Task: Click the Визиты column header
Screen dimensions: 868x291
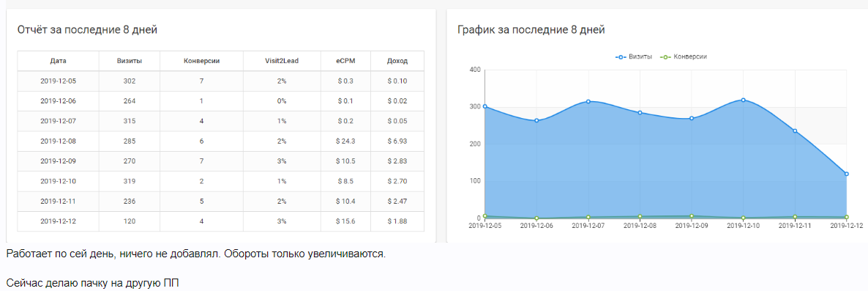Action: click(130, 61)
